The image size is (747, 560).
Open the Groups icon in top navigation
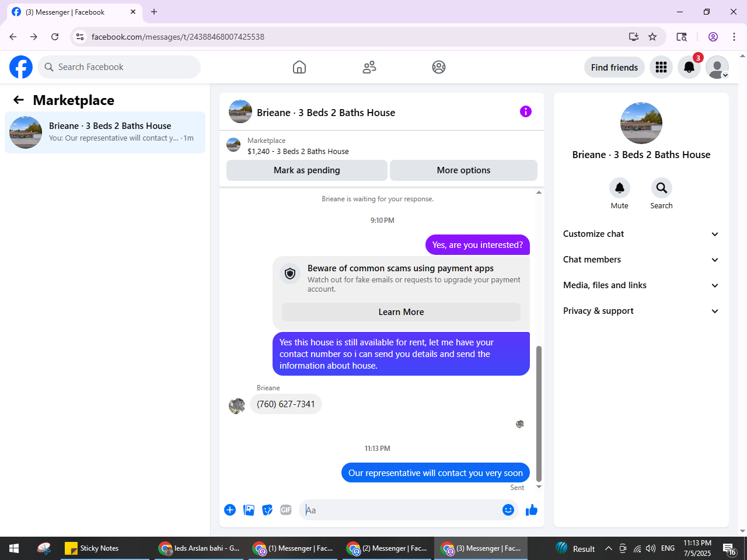tap(439, 67)
